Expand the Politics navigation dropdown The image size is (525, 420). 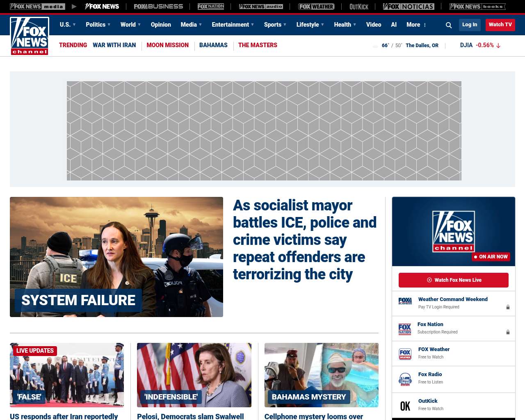click(x=98, y=25)
